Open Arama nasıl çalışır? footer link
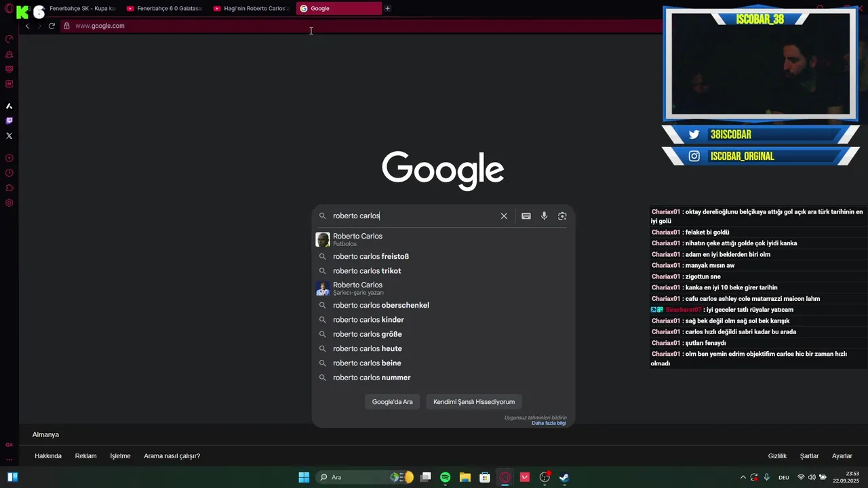 point(172,456)
